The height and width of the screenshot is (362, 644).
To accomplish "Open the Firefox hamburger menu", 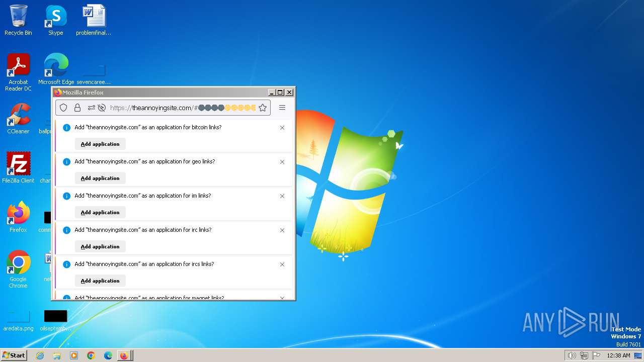I will pos(282,108).
